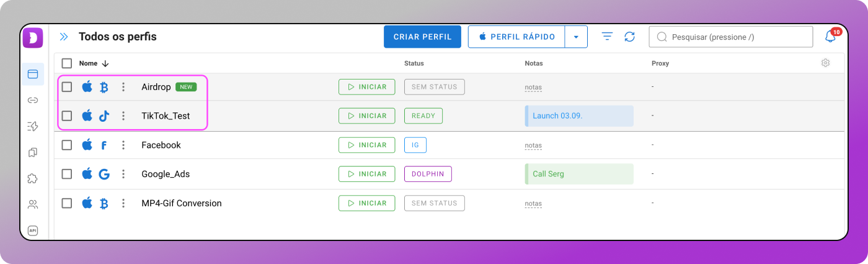The image size is (868, 264).
Task: Click the Apple icon in Airdrop row
Action: 87,87
